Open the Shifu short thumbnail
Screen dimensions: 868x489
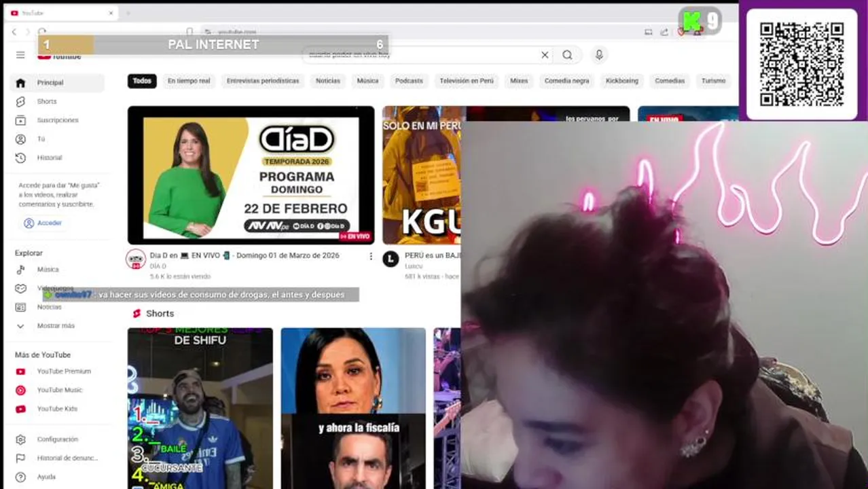[x=200, y=408]
